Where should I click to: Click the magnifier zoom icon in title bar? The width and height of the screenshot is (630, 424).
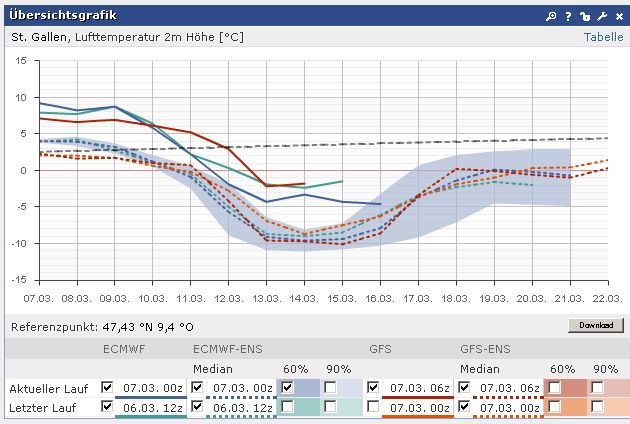pyautogui.click(x=550, y=17)
